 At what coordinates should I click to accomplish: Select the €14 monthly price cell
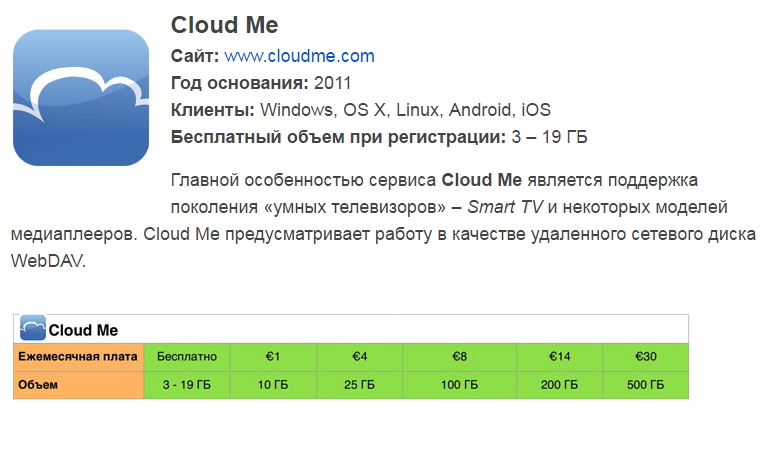[x=559, y=357]
